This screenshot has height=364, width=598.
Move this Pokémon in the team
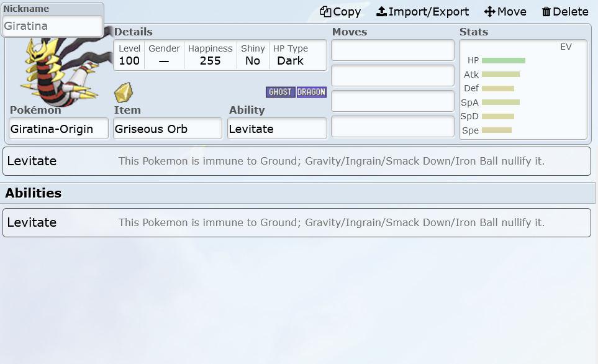click(505, 12)
